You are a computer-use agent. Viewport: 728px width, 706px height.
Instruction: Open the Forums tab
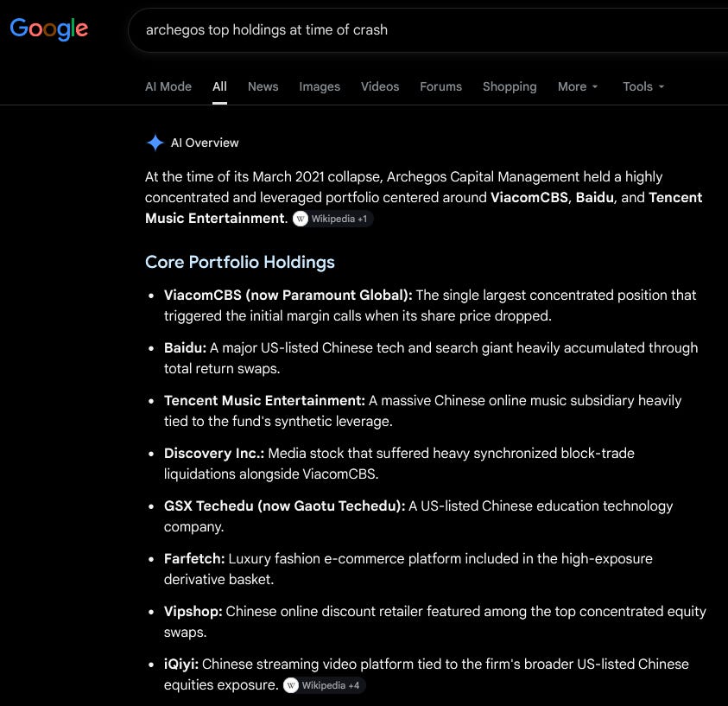tap(440, 86)
